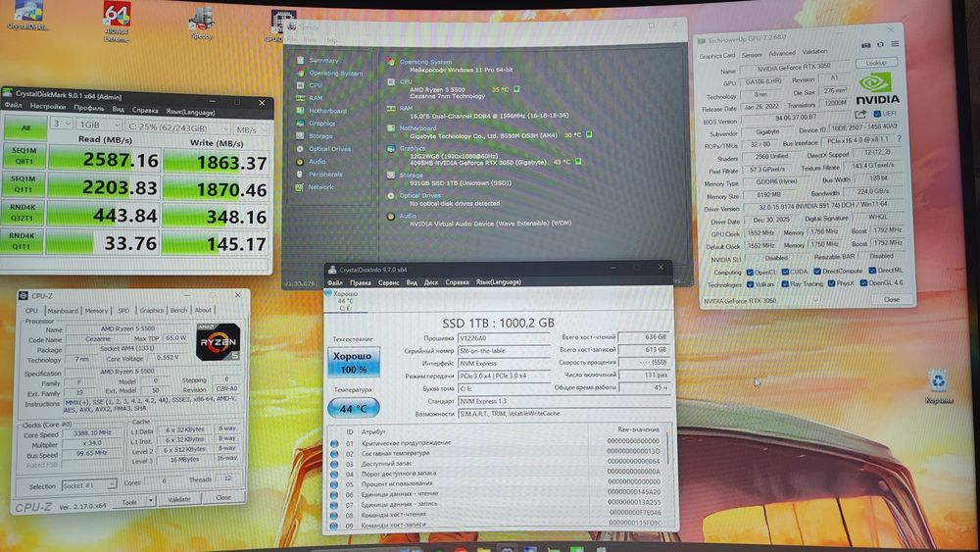Click Speccy Storage sidebar icon
The height and width of the screenshot is (552, 980).
click(x=300, y=135)
